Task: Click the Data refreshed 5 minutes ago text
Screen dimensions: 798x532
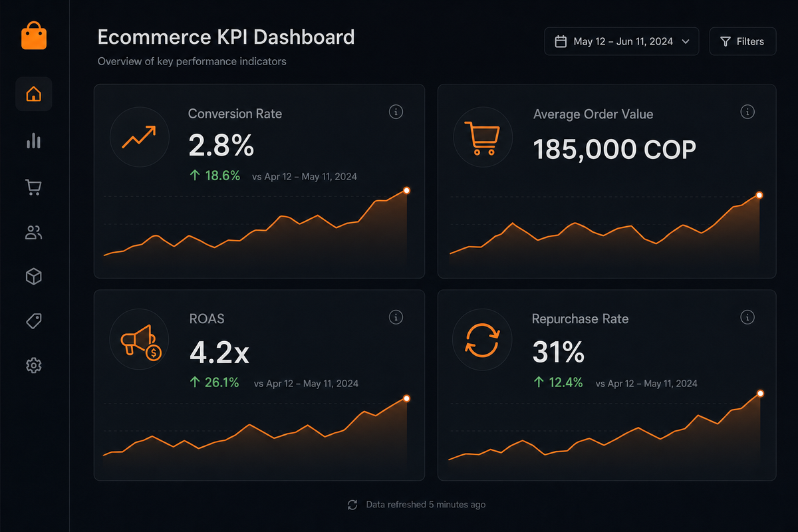Action: [426, 505]
